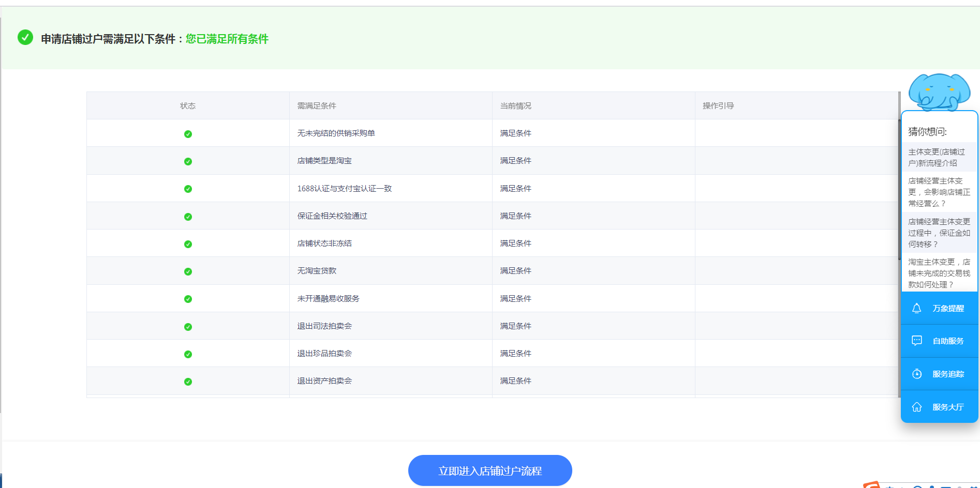Open question on how 保证金 transfers
The image size is (980, 488).
[x=939, y=233]
